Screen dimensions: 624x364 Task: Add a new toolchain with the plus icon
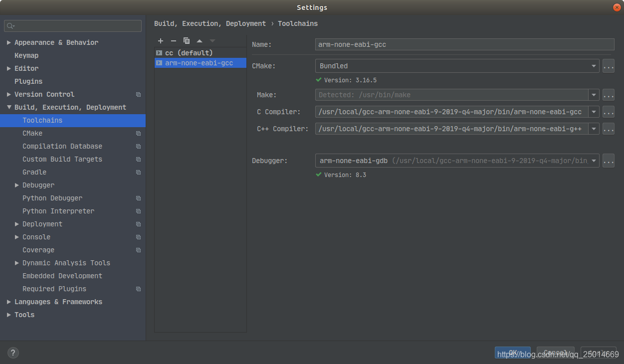(161, 41)
